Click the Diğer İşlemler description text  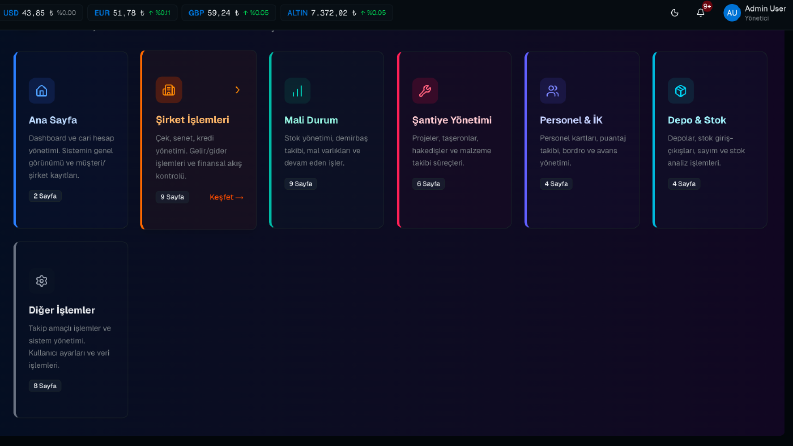(x=70, y=346)
